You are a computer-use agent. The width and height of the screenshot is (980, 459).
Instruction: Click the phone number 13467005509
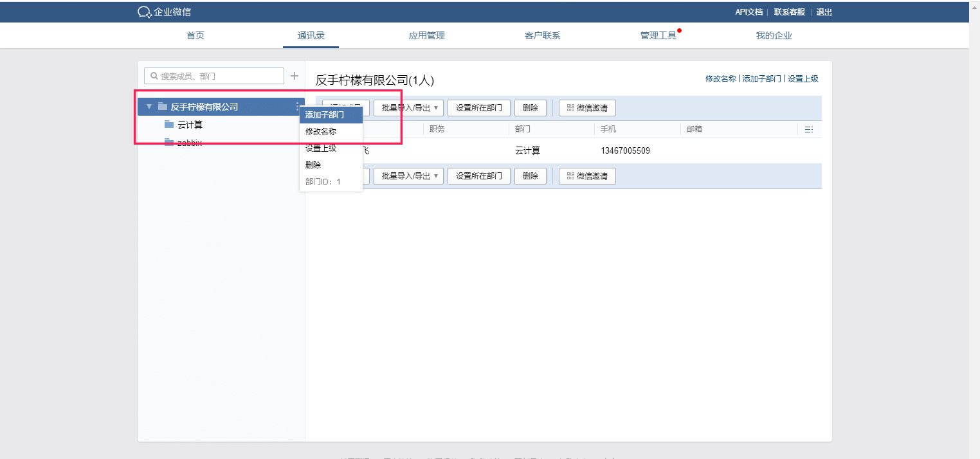[x=625, y=151]
